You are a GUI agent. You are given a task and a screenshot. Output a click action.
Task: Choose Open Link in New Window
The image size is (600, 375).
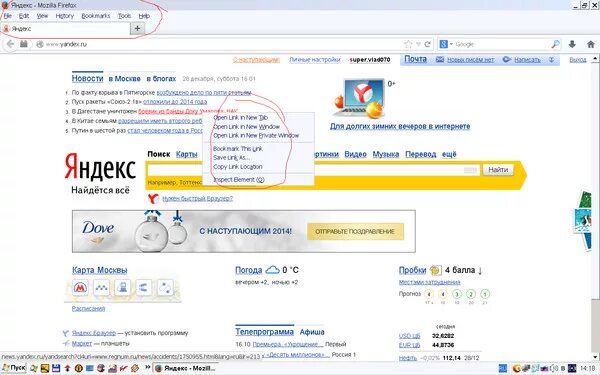[258, 127]
